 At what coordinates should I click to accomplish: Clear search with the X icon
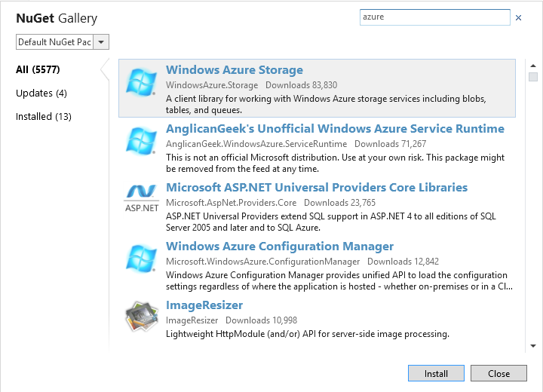click(x=518, y=17)
